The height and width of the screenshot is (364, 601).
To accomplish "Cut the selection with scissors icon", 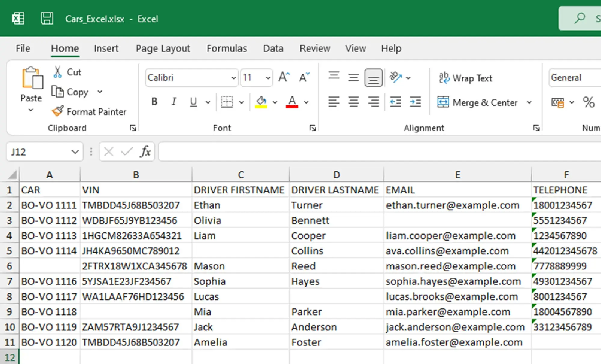I will [57, 72].
